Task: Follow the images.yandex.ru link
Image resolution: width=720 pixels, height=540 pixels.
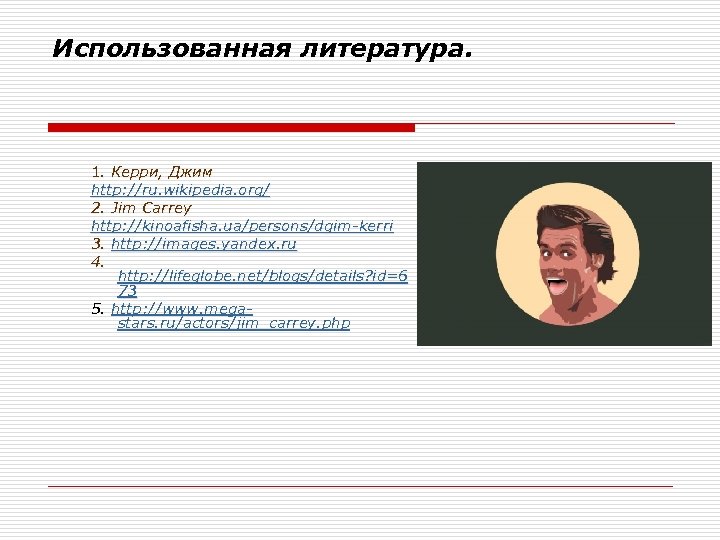Action: pyautogui.click(x=204, y=244)
